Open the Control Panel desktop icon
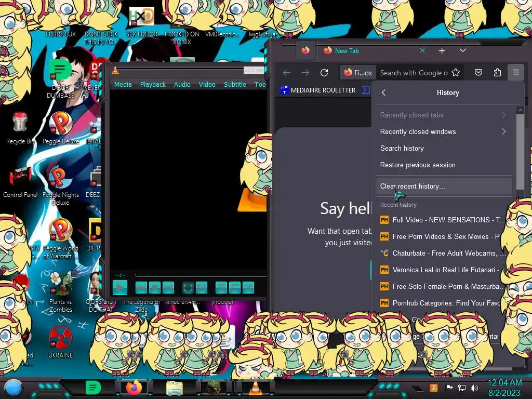The height and width of the screenshot is (399, 532). [20, 182]
